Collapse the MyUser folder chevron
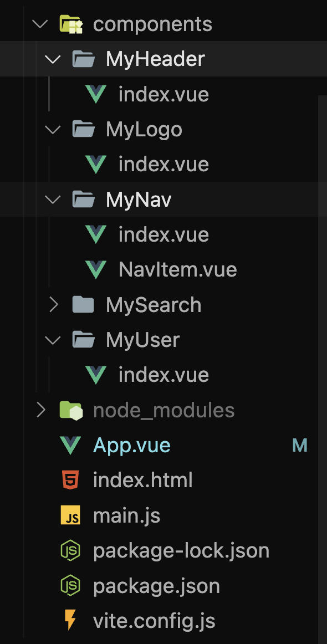 click(53, 340)
